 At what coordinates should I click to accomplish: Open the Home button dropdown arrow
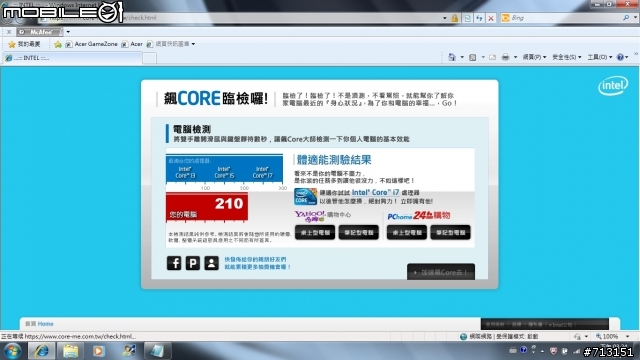[x=462, y=57]
